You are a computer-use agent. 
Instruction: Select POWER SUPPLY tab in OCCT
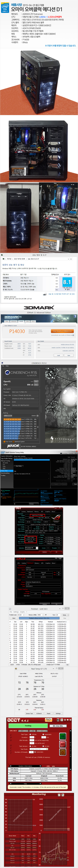tap(42, 731)
